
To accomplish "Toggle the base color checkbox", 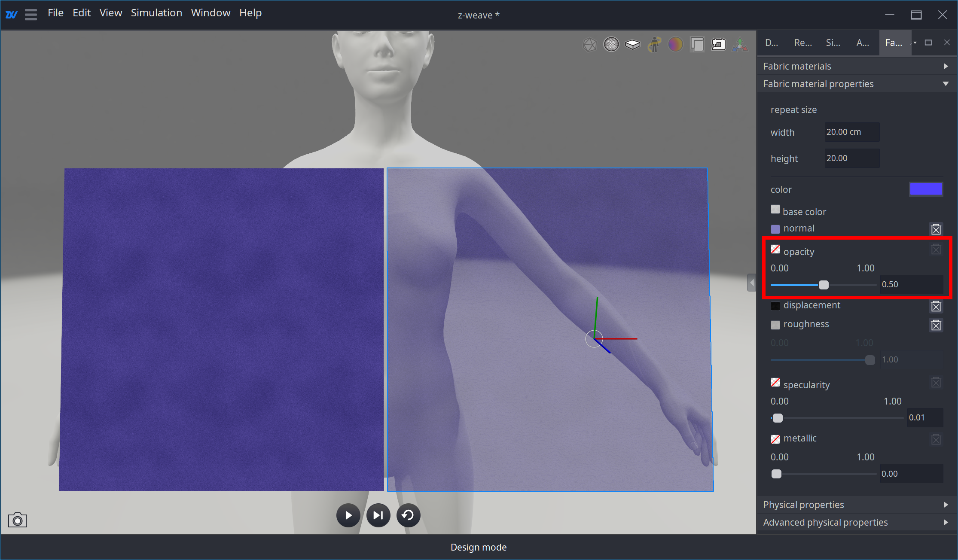I will tap(775, 210).
